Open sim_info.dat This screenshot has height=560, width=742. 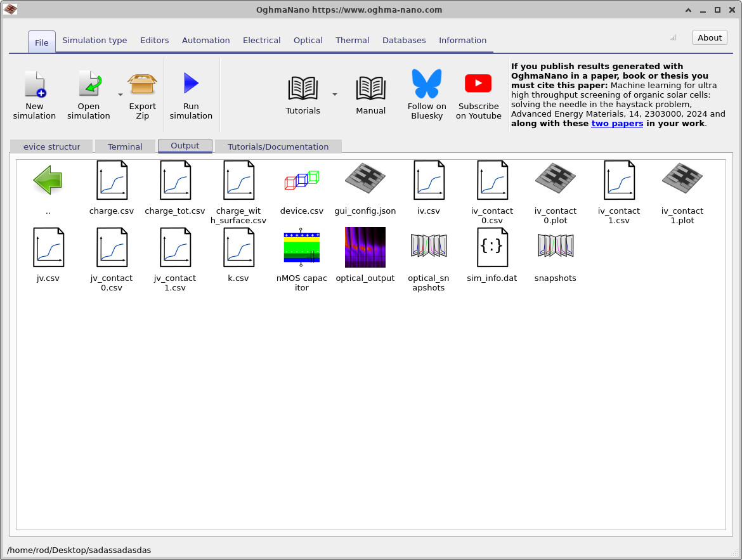click(491, 247)
